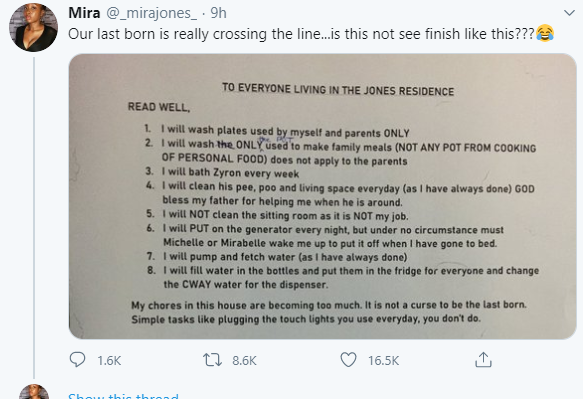Viewport: 583px width, 399px height.
Task: Click the 1.6K replies count
Action: tap(109, 360)
